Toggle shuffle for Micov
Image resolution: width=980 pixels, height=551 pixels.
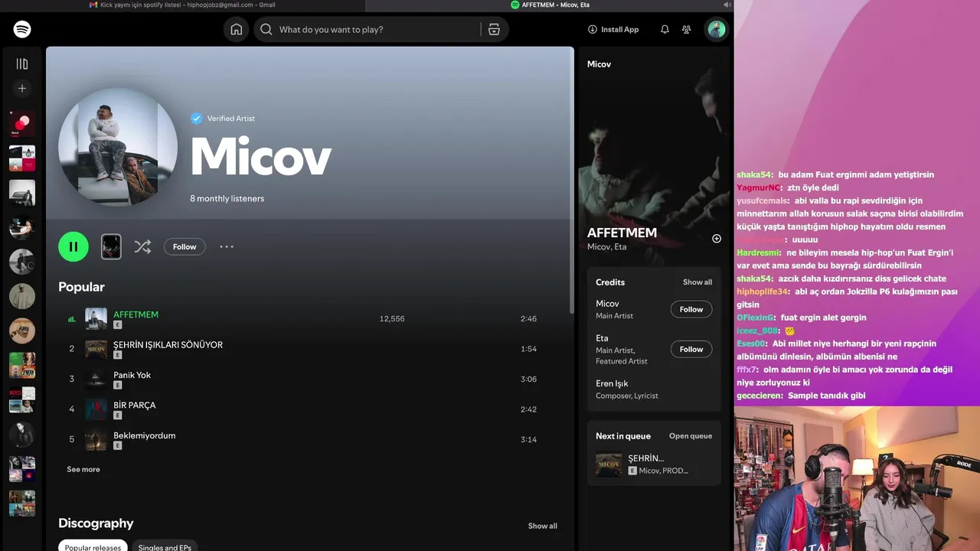[x=142, y=246]
